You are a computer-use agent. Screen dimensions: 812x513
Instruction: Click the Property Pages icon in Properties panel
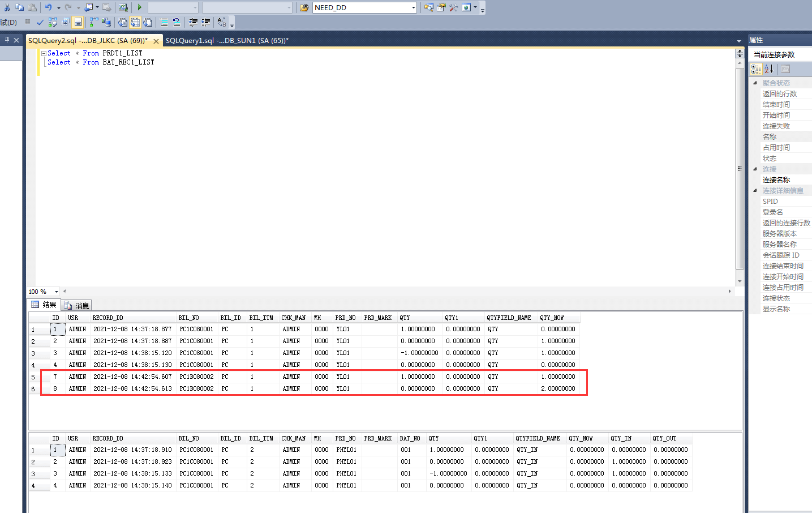pos(785,69)
